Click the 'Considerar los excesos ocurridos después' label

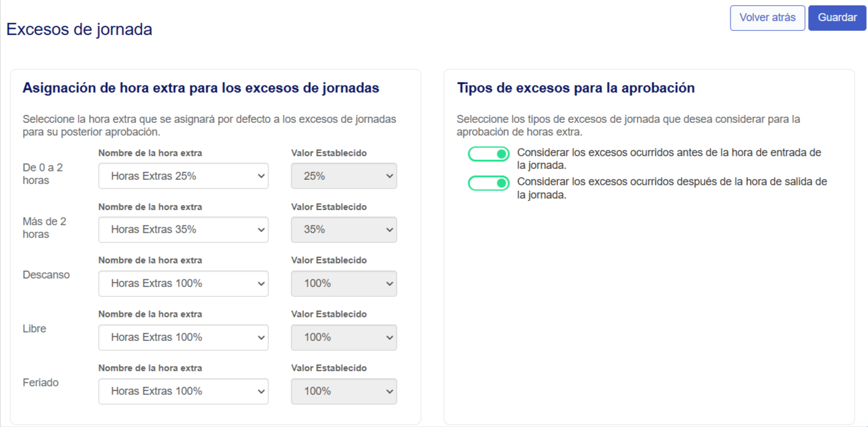672,188
